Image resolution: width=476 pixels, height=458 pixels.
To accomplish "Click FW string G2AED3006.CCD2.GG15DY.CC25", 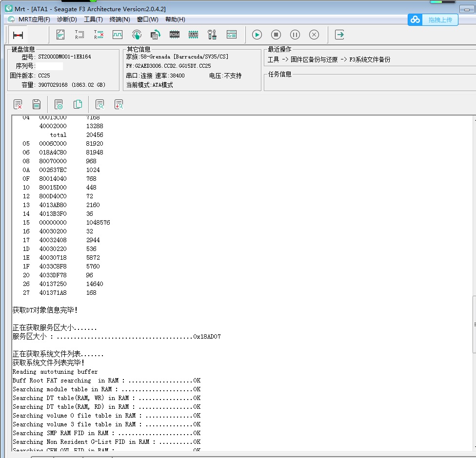I will click(x=168, y=66).
